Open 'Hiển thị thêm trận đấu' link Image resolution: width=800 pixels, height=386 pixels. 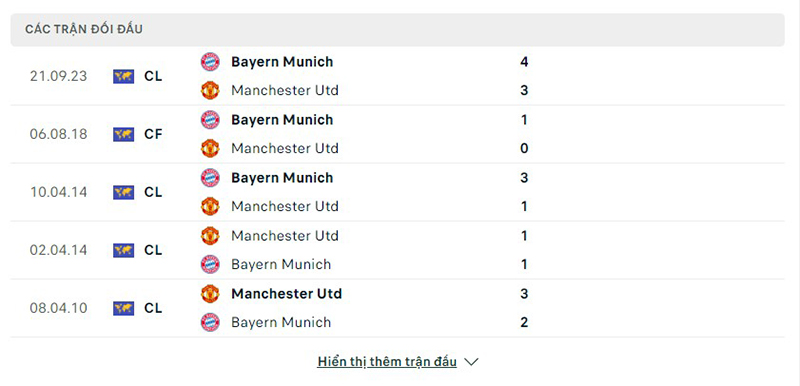click(387, 362)
